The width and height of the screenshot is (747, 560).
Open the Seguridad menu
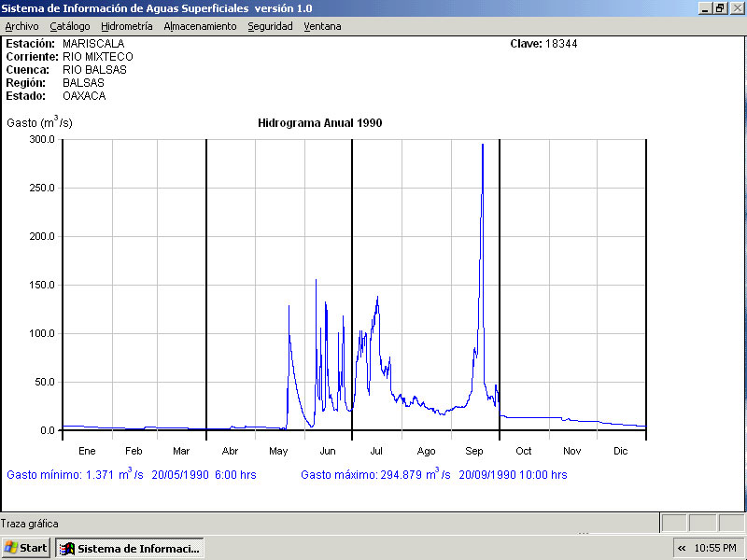coord(270,26)
